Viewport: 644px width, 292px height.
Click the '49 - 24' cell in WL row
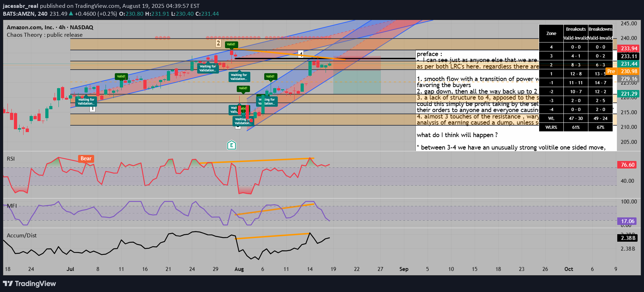600,119
